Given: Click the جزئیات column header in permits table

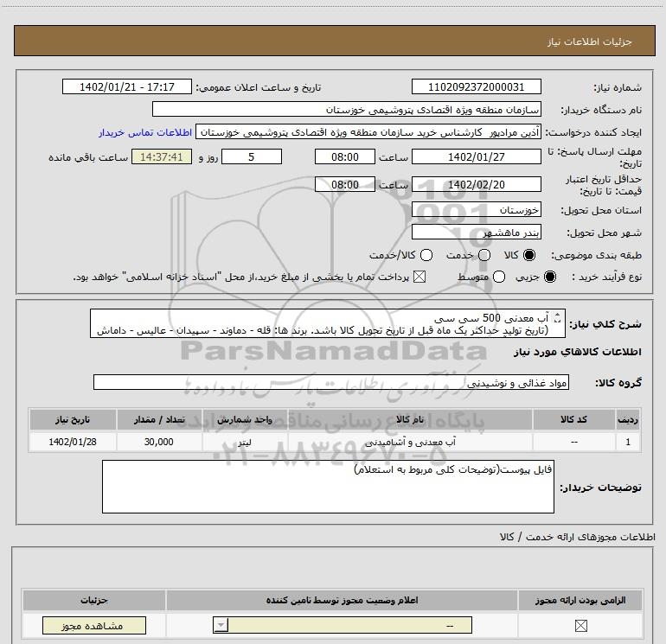Looking at the screenshot, I should tap(94, 600).
